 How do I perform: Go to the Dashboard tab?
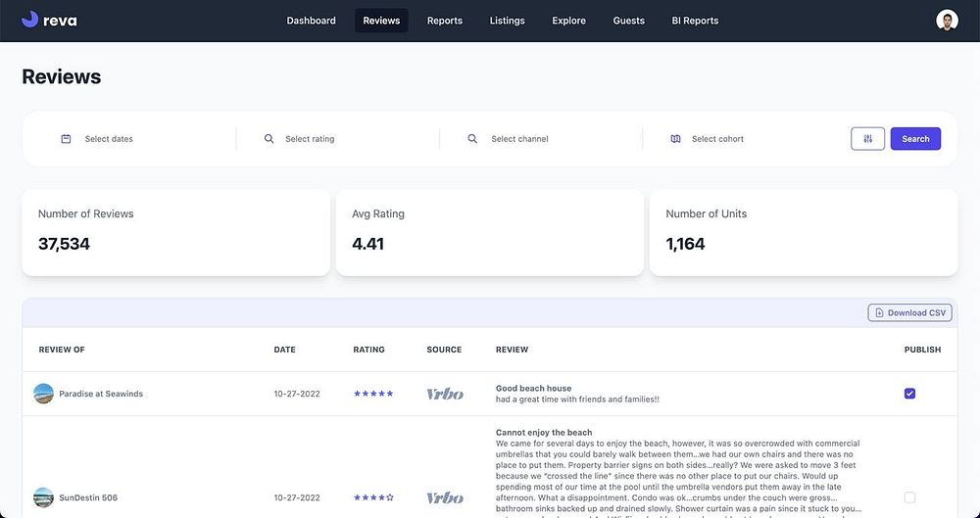312,21
